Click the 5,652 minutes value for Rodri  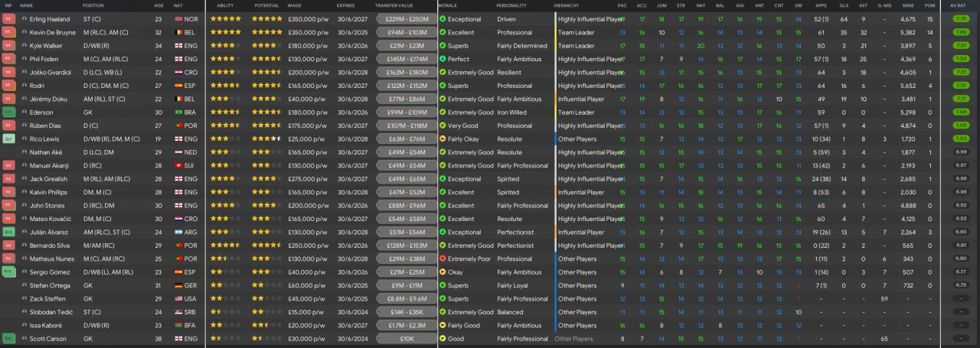pyautogui.click(x=908, y=86)
